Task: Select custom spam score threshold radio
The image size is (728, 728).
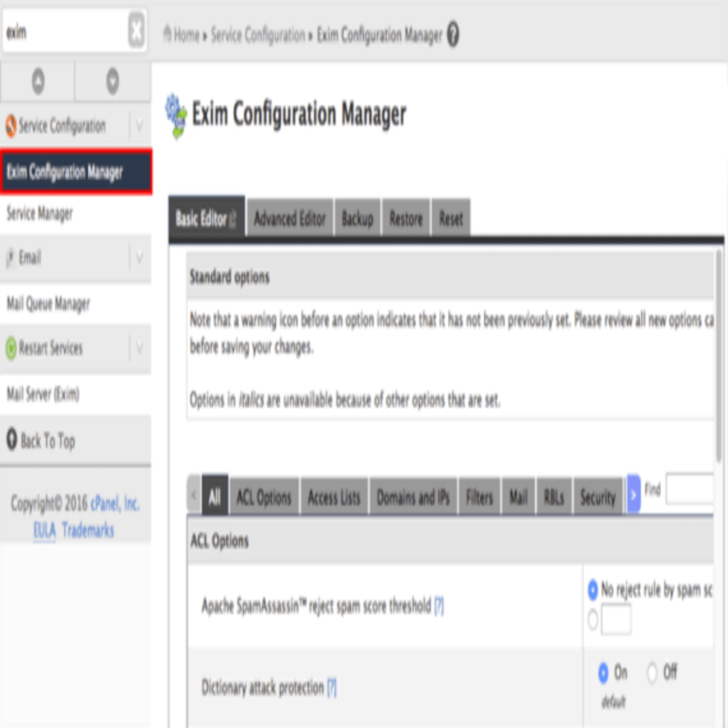Action: (592, 619)
